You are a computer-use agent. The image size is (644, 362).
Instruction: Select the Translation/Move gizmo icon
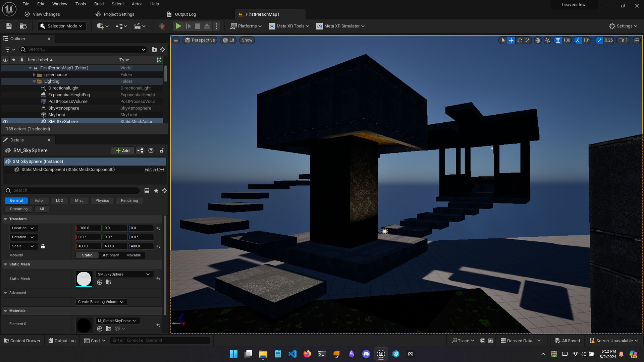(511, 40)
